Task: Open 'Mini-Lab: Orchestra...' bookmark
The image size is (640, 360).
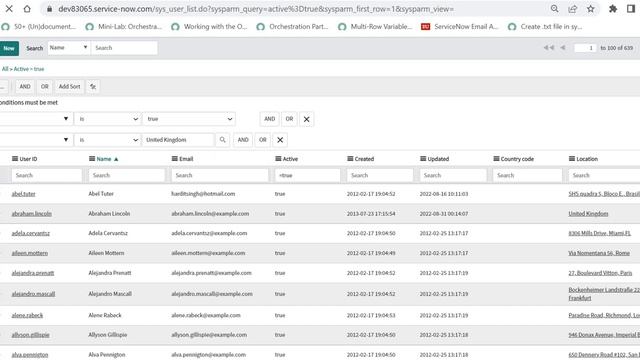Action: click(124, 27)
